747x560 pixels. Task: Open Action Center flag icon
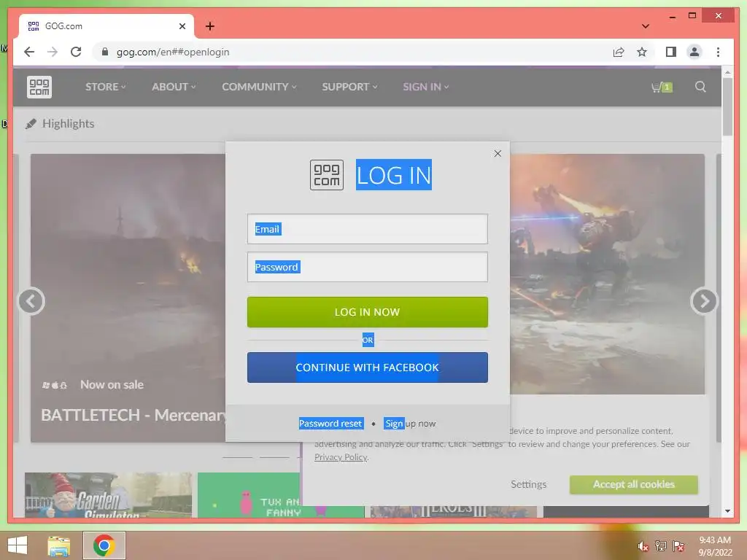click(x=678, y=545)
